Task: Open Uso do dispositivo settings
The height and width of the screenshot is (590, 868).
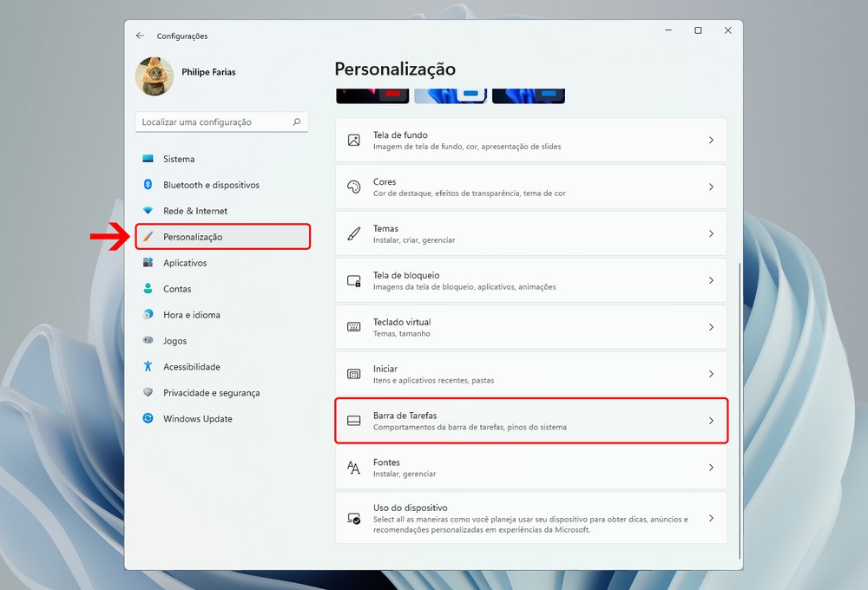Action: tap(530, 518)
